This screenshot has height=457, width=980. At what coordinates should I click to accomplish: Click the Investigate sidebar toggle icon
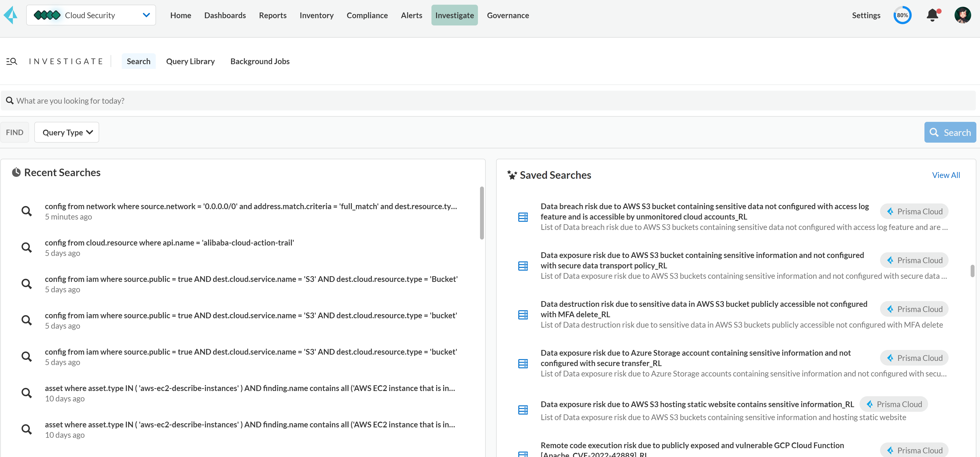tap(12, 61)
